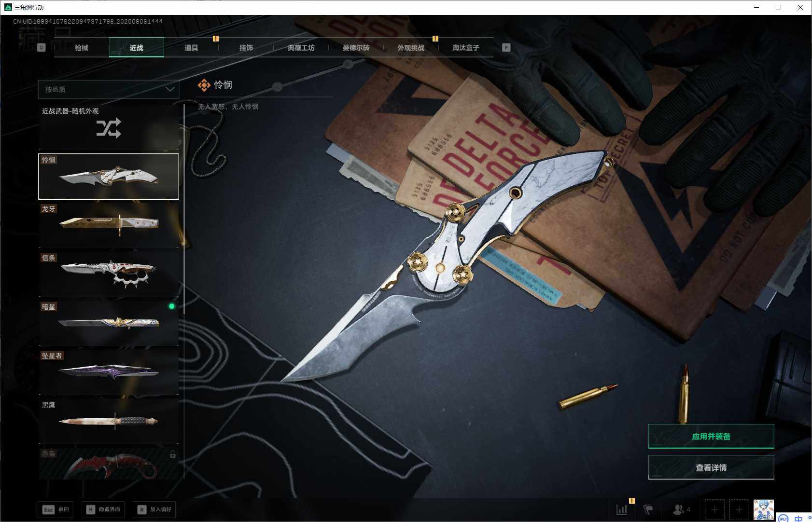Click the 近战武器-随机外观 label
Image resolution: width=812 pixels, height=522 pixels.
pyautogui.click(x=70, y=111)
